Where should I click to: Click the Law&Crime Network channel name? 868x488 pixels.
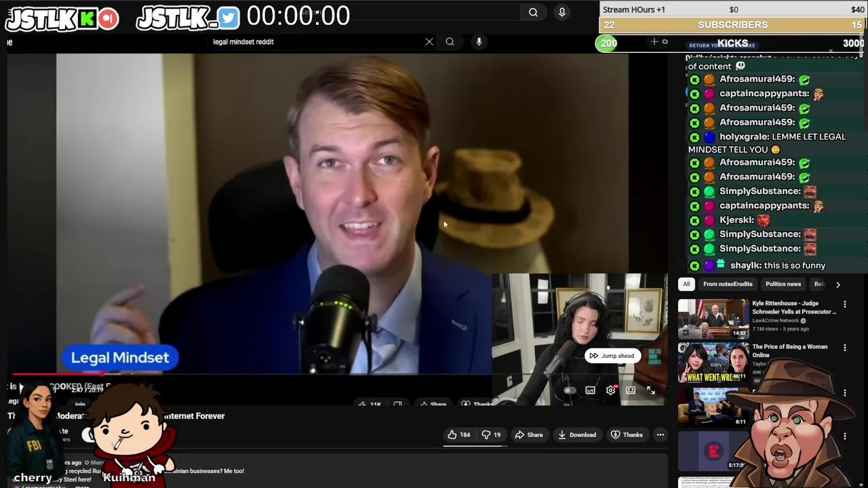click(776, 321)
